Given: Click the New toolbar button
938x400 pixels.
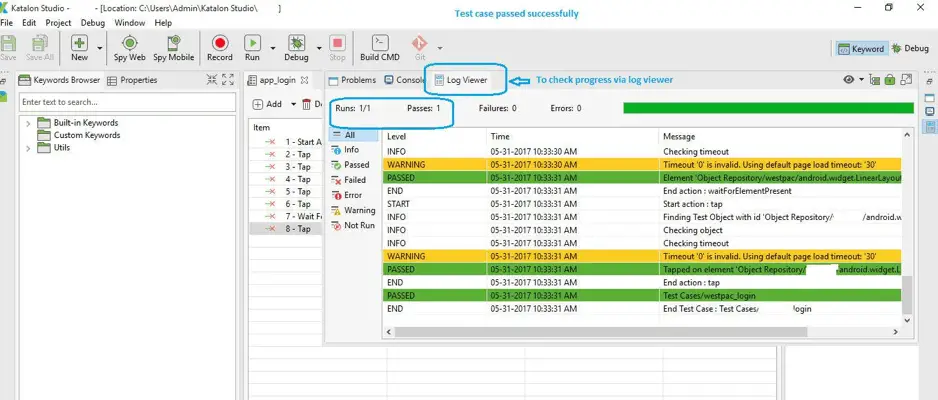Looking at the screenshot, I should pos(80,47).
